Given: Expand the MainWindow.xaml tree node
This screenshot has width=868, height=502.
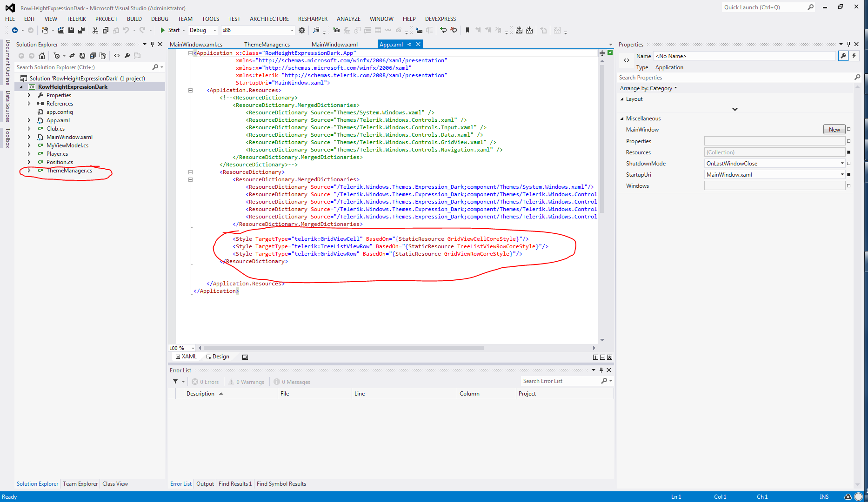Looking at the screenshot, I should point(29,137).
